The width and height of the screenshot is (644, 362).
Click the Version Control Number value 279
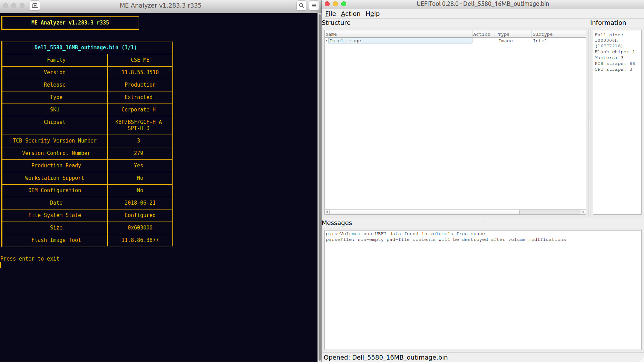click(x=139, y=153)
